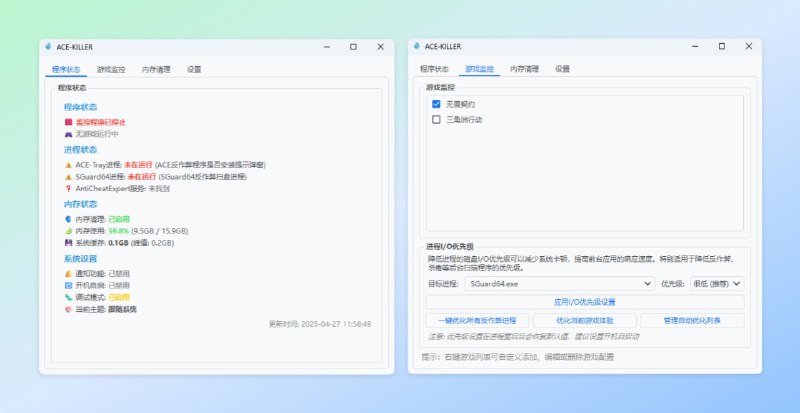Click the 目标进程 label

[x=443, y=284]
